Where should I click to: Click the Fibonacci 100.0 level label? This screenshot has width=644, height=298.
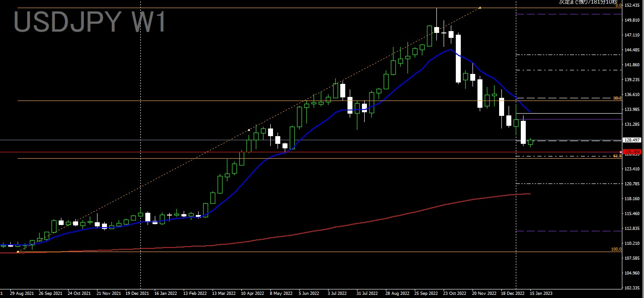(x=616, y=249)
